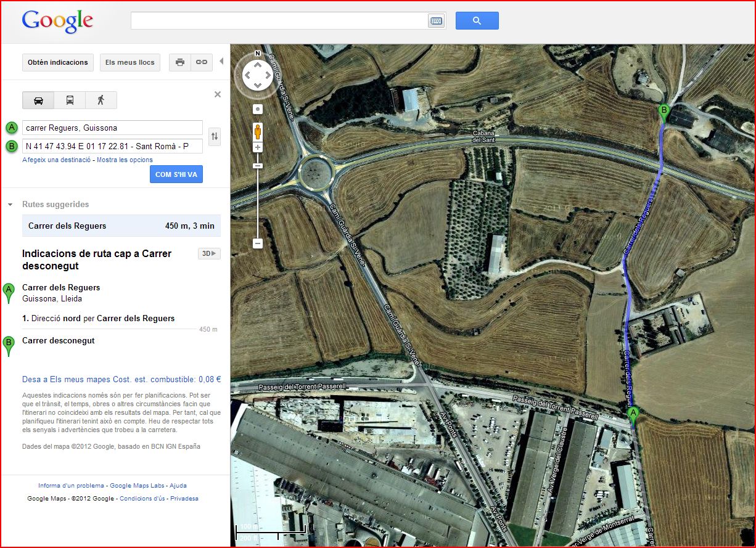
Task: Open Els meus llocs tab
Action: point(130,62)
